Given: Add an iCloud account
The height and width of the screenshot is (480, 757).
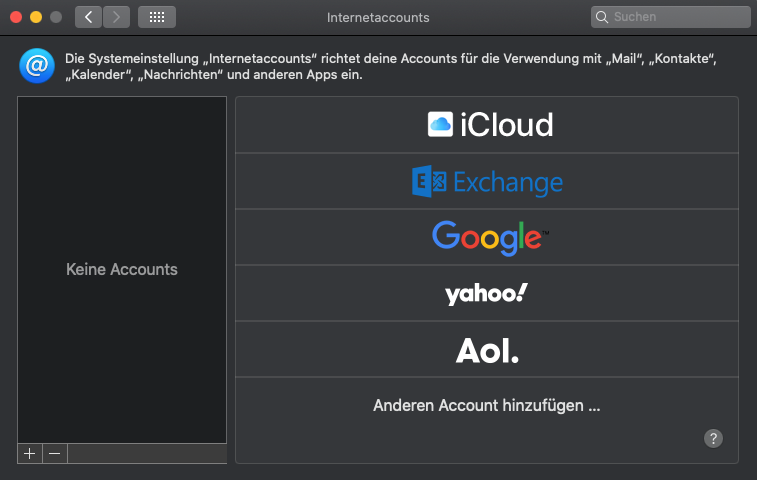Looking at the screenshot, I should [x=487, y=125].
